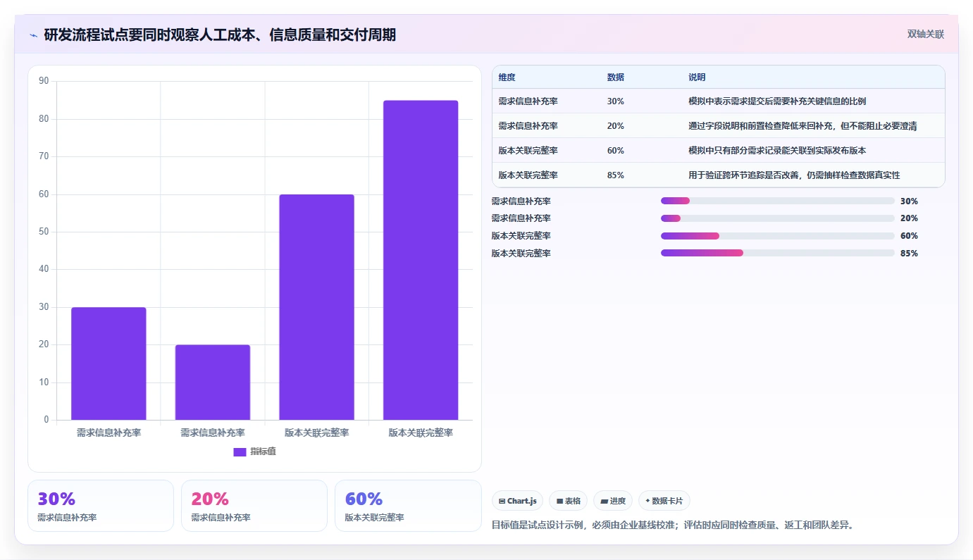Open the 60% 版本关联完整率 data card

pyautogui.click(x=408, y=506)
